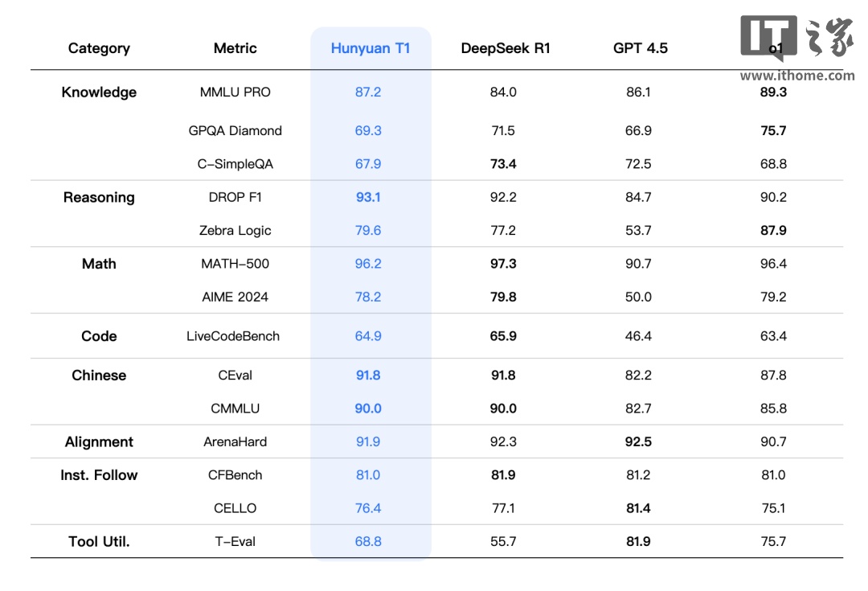Click the IT Home logo watermark
Image resolution: width=868 pixels, height=591 pixels.
(x=796, y=39)
